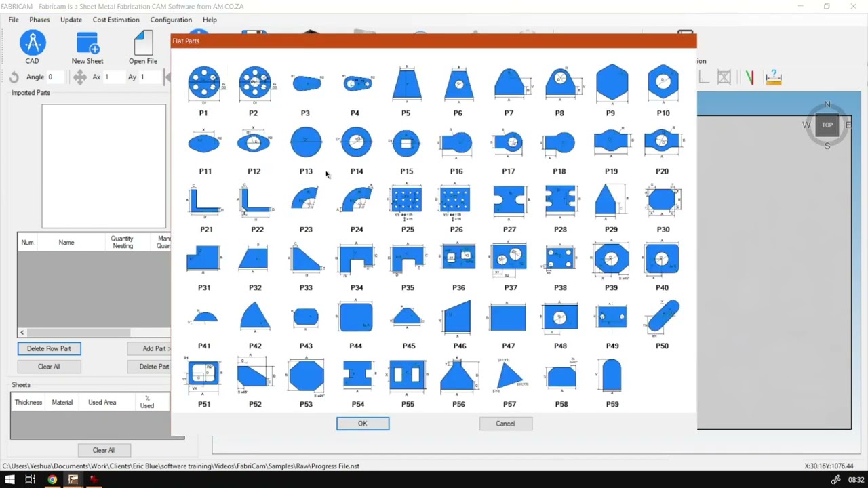The width and height of the screenshot is (868, 488).
Task: Click the Delete Row Part button
Action: pos(49,348)
